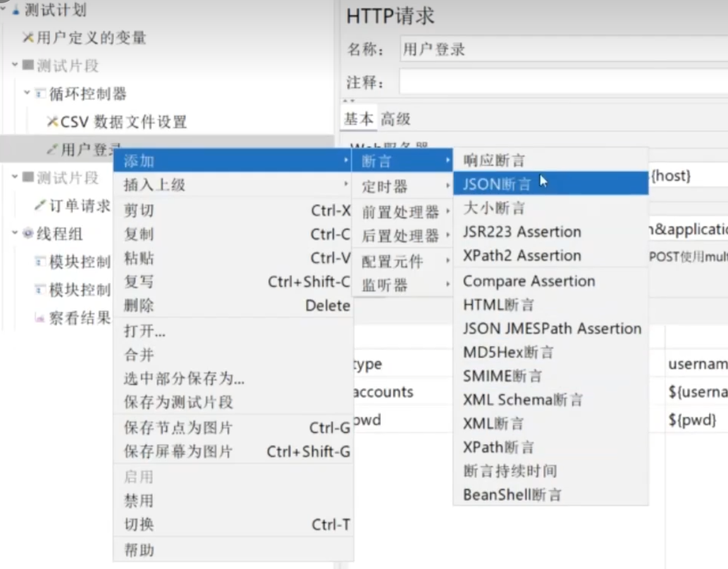Screen dimensions: 728x569
Task: Pick JSON JMESPath Assertion
Action: pos(551,328)
